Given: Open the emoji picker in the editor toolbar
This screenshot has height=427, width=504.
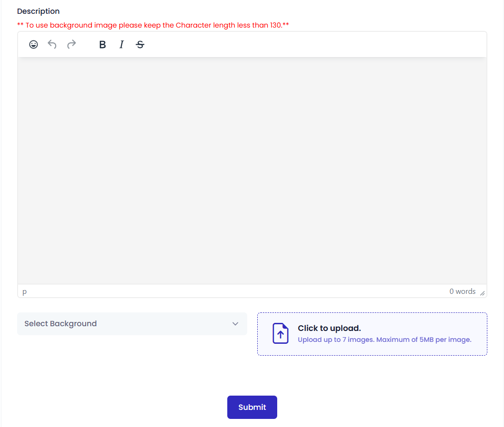Looking at the screenshot, I should pyautogui.click(x=33, y=45).
